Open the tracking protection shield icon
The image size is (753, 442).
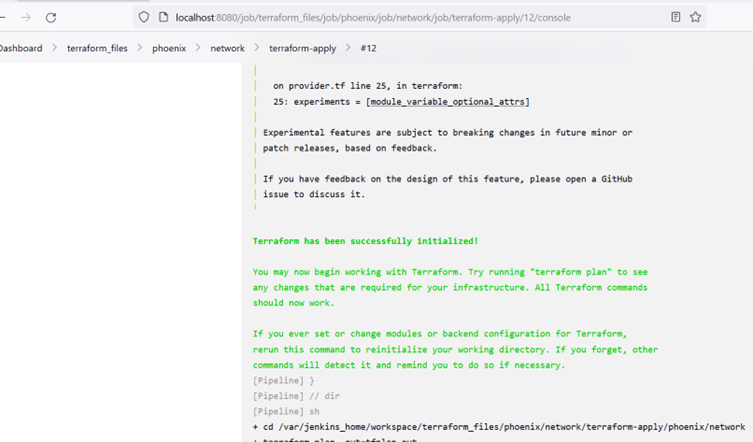pos(144,17)
